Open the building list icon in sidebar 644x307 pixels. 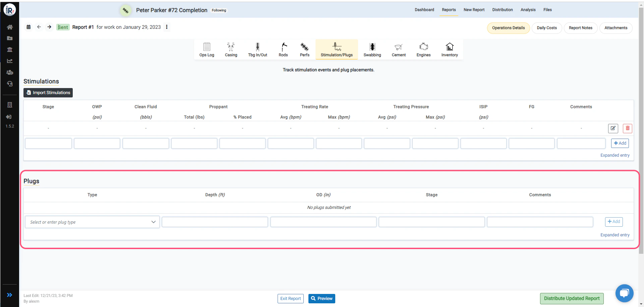[x=10, y=105]
